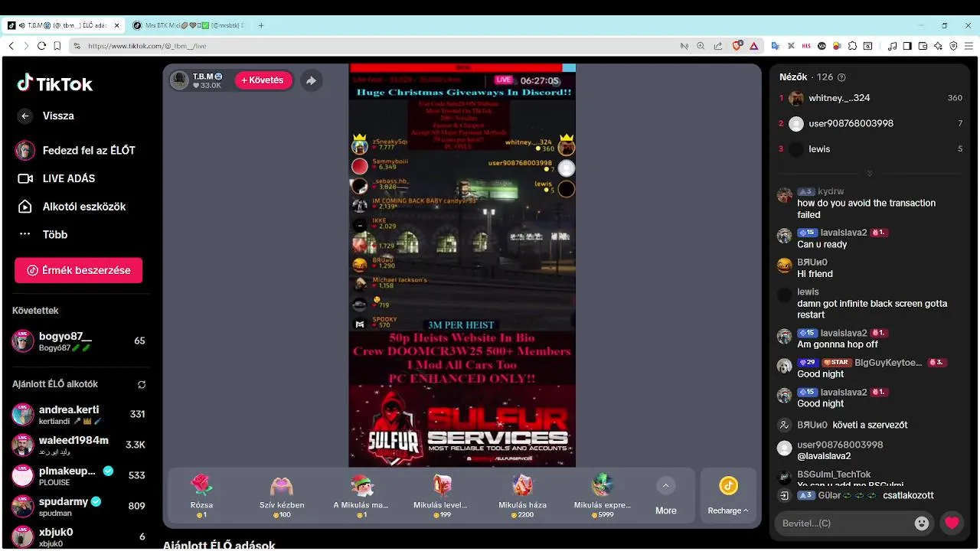Close the T.B.M live browser tab
980x551 pixels.
[117, 25]
